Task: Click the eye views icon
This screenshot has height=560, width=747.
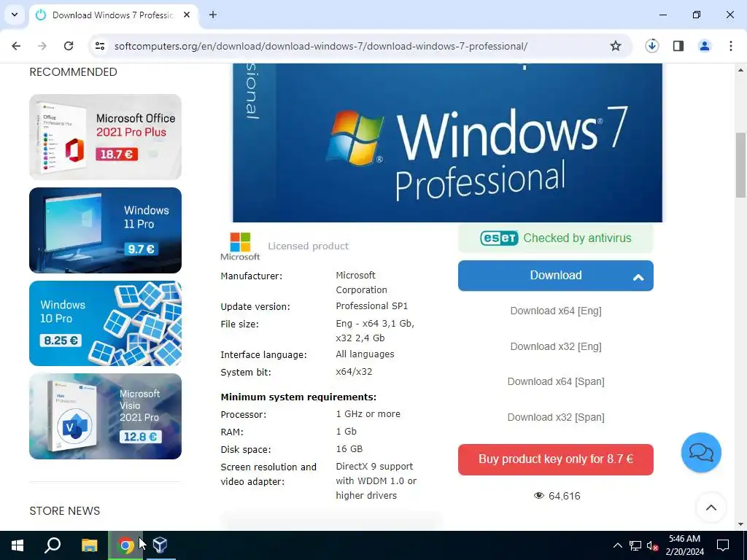Action: [539, 496]
